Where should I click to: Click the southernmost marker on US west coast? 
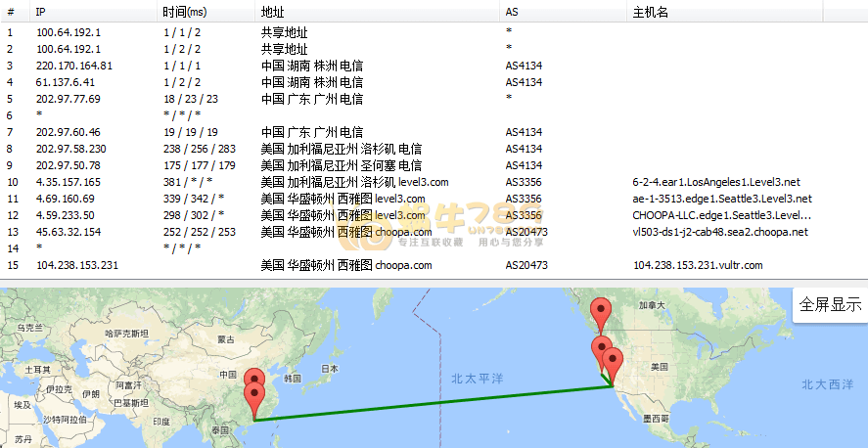614,362
